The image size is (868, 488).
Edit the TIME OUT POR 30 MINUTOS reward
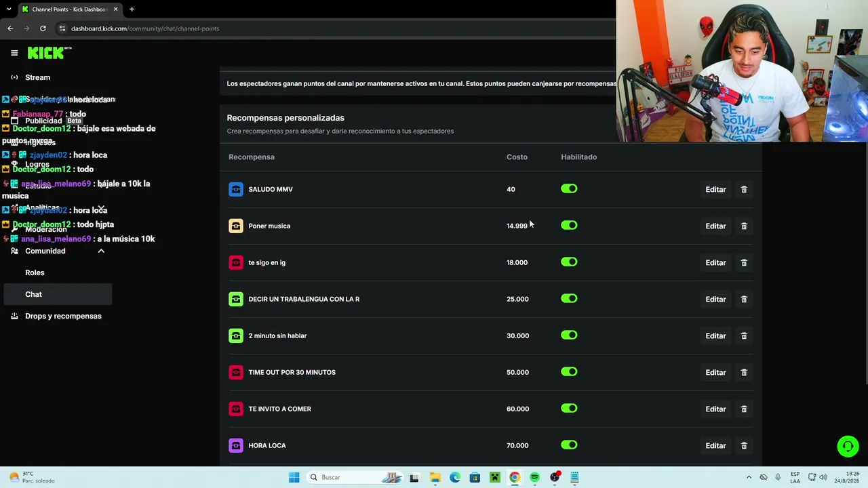[x=715, y=373]
